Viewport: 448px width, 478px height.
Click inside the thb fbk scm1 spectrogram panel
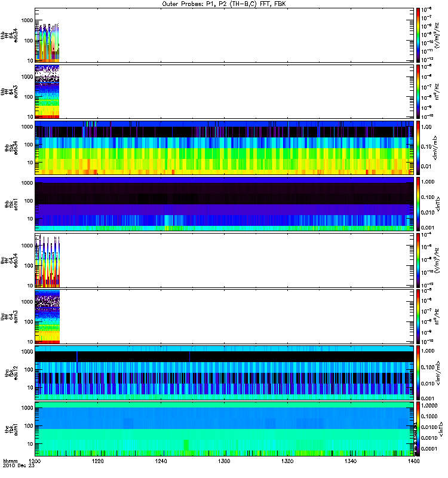click(x=225, y=204)
